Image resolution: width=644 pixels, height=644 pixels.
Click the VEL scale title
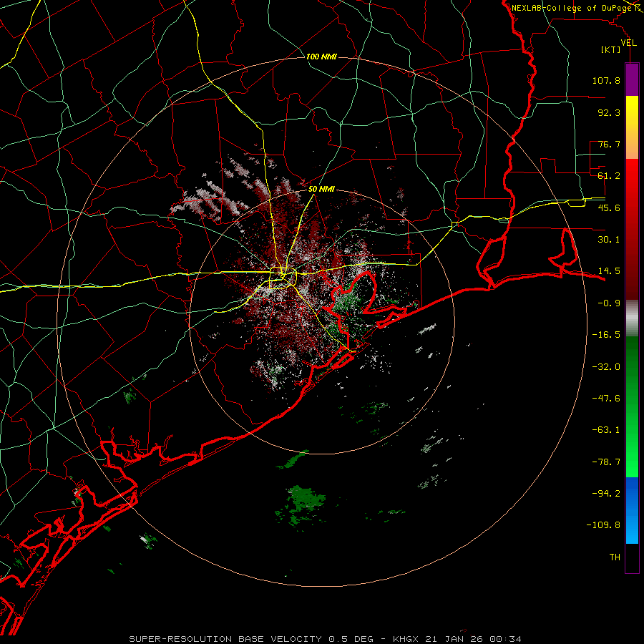(x=628, y=43)
